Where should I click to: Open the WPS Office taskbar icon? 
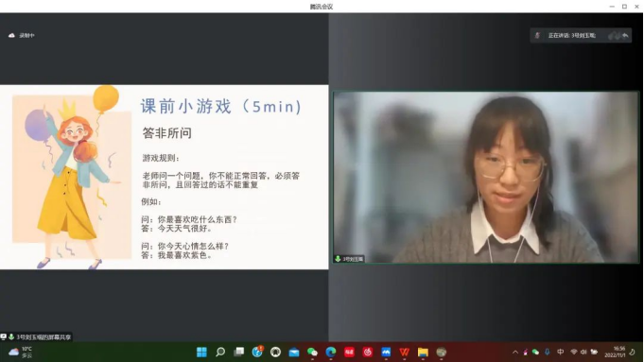point(404,353)
